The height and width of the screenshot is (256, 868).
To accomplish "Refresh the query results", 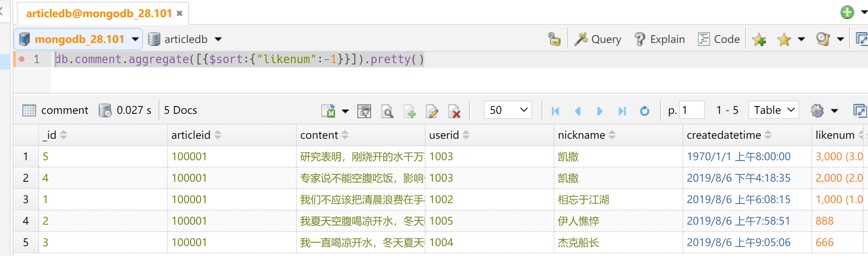I will coord(644,111).
